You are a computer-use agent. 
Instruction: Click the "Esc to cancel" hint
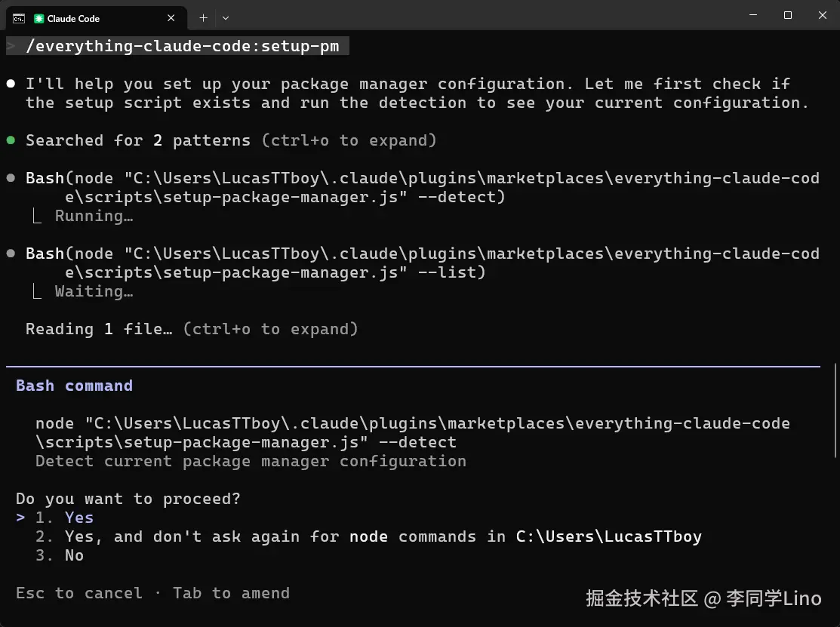(x=78, y=593)
